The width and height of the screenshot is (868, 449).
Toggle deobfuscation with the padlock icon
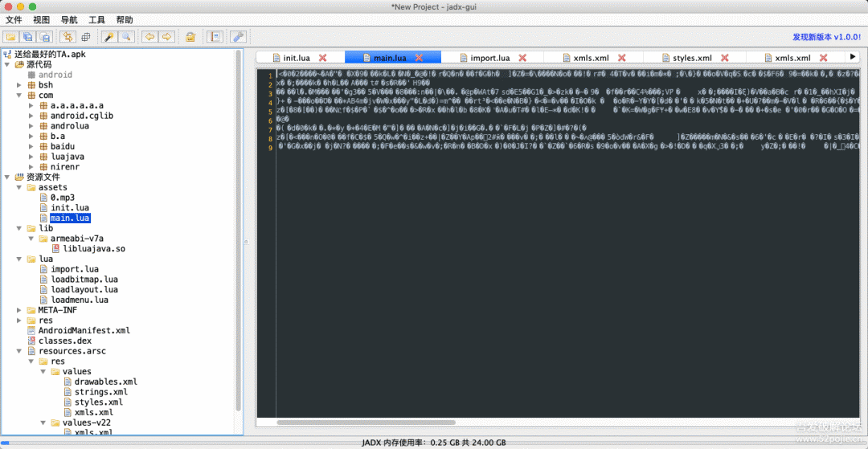190,37
